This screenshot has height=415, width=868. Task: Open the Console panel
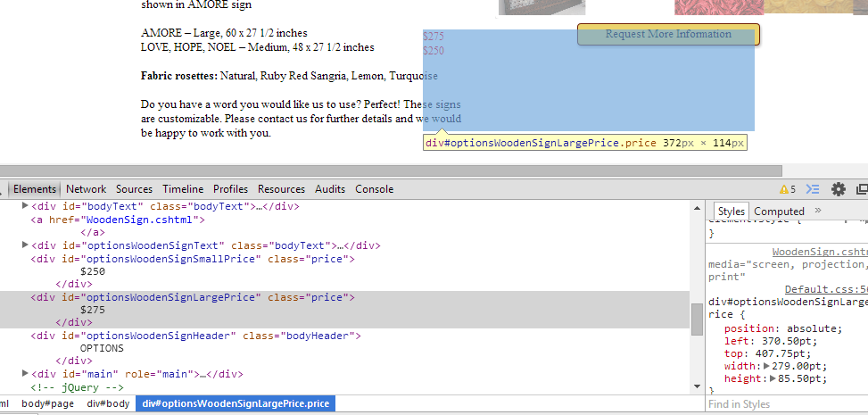click(x=374, y=189)
